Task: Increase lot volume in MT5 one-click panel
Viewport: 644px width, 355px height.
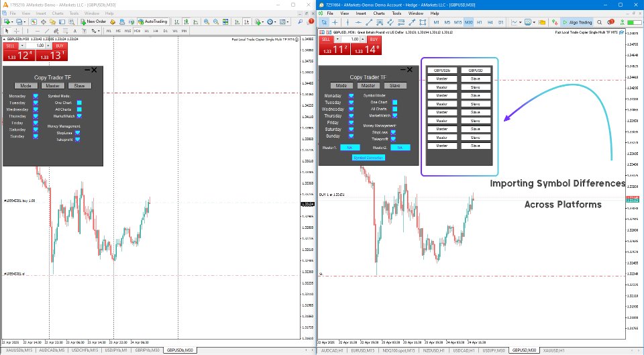Action: (x=363, y=39)
